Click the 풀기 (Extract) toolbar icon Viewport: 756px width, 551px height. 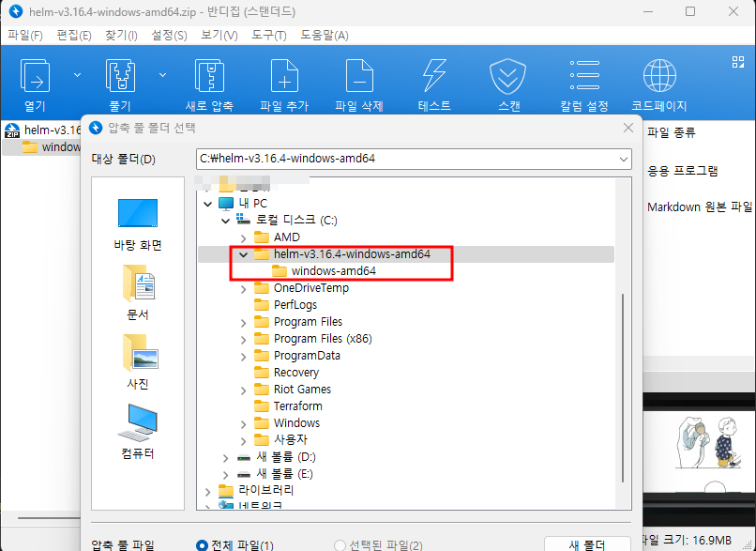tap(120, 76)
